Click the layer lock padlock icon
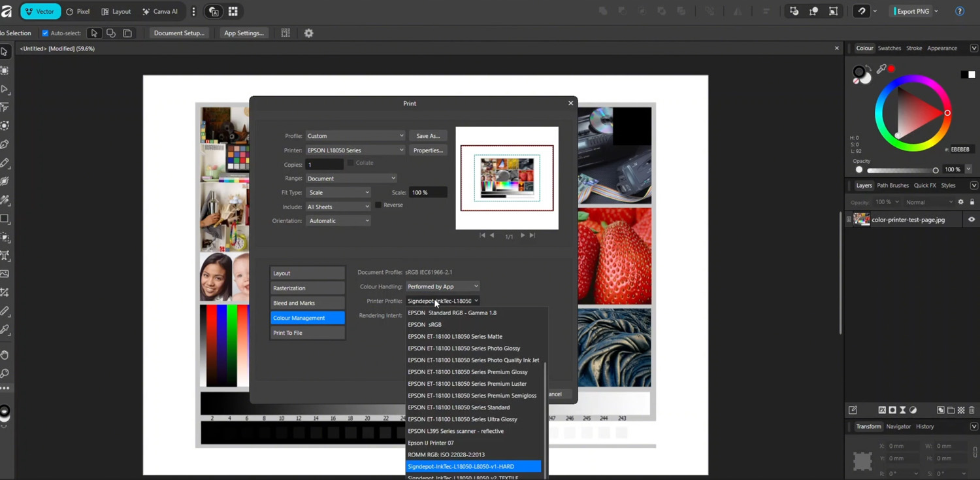 pyautogui.click(x=972, y=202)
